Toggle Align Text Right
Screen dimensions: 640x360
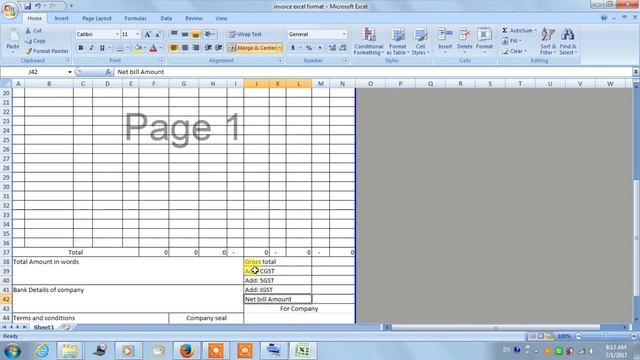[196, 48]
